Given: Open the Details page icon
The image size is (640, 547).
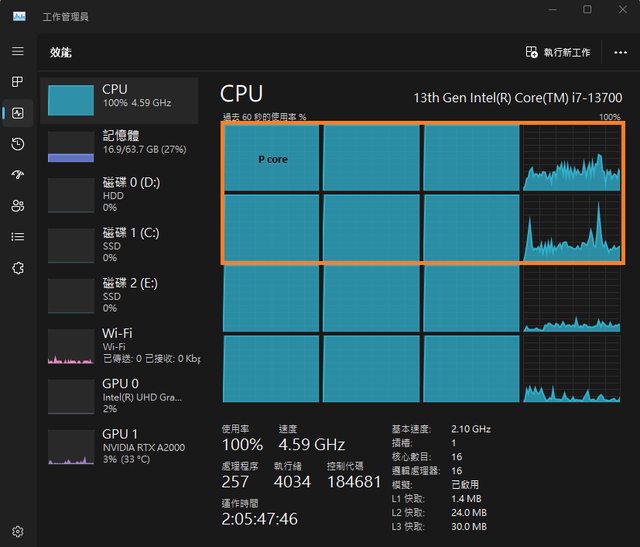Looking at the screenshot, I should point(18,237).
